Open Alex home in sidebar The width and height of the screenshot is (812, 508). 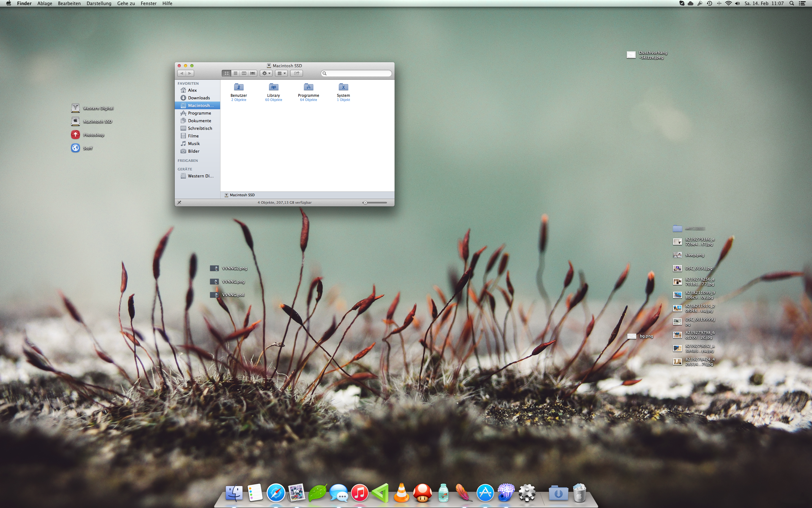198,90
